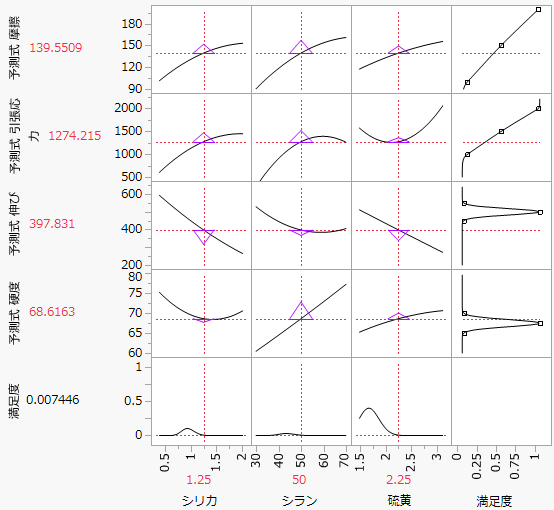
Task: Click the 硬度 y-axis tick label 75
Action: pos(135,293)
